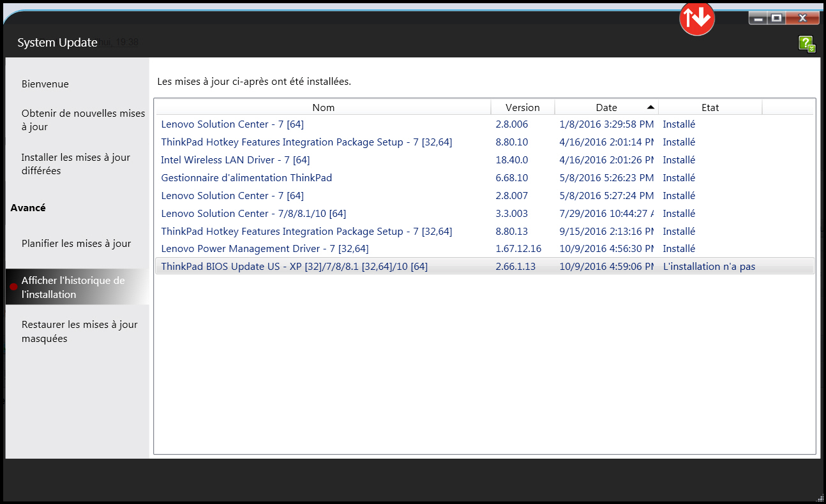Sort by the Version column header
The width and height of the screenshot is (826, 504).
[523, 107]
